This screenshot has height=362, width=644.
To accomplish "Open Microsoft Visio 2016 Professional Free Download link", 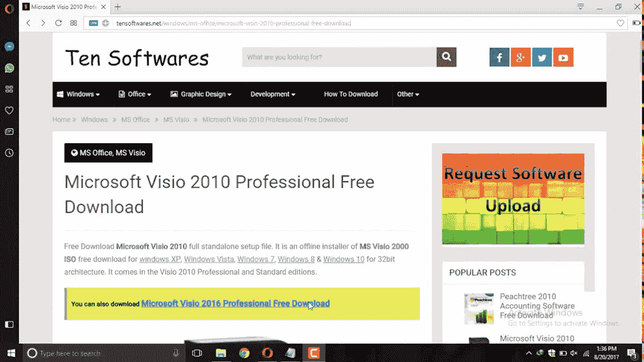I will click(x=236, y=304).
